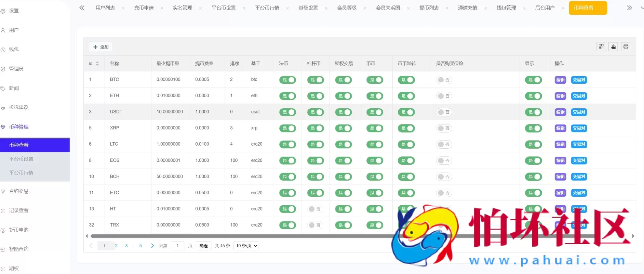This screenshot has width=644, height=274.
Task: Toggle 币币划转 switch for LTC
Action: point(406,145)
